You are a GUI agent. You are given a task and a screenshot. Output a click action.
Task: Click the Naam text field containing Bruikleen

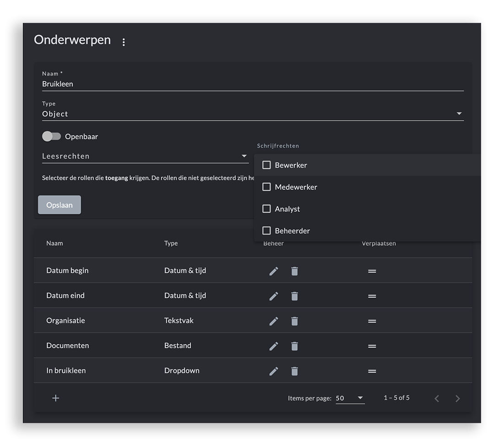click(252, 84)
